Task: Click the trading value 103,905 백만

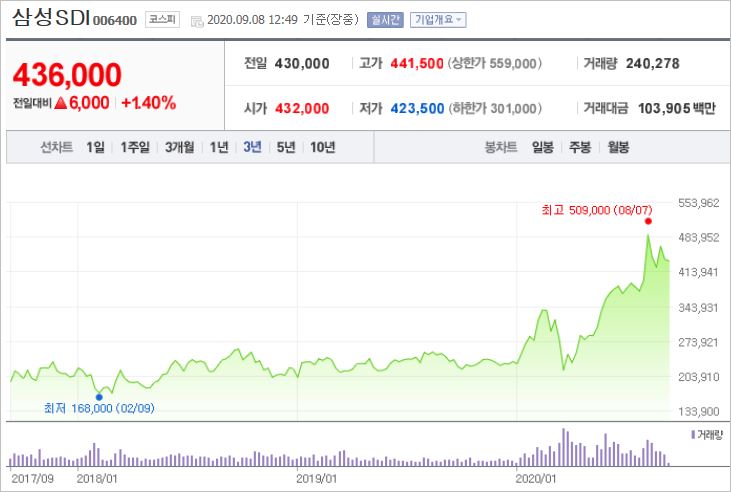Action: click(676, 109)
